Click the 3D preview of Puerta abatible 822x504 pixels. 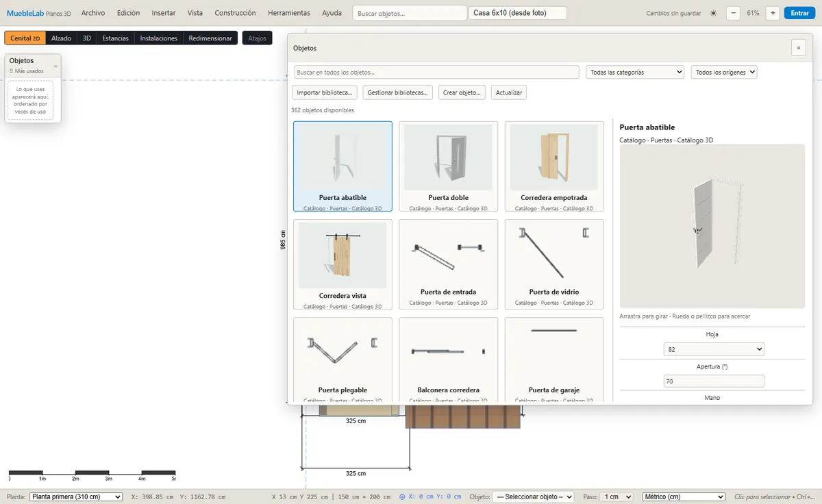click(x=712, y=226)
